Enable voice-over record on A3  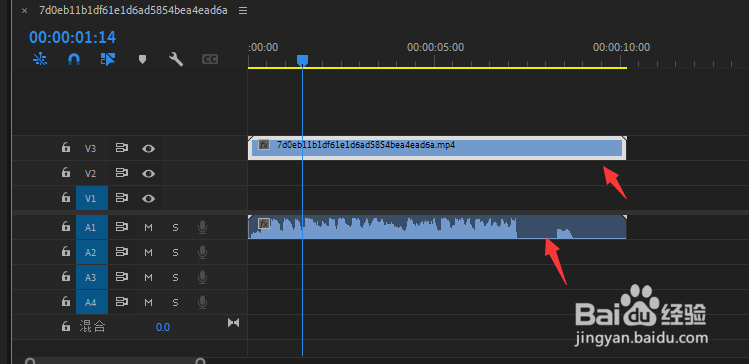pos(203,277)
